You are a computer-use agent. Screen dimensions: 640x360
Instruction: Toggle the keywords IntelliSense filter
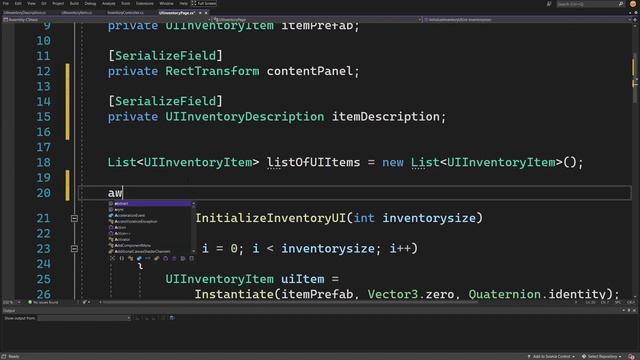[182, 258]
